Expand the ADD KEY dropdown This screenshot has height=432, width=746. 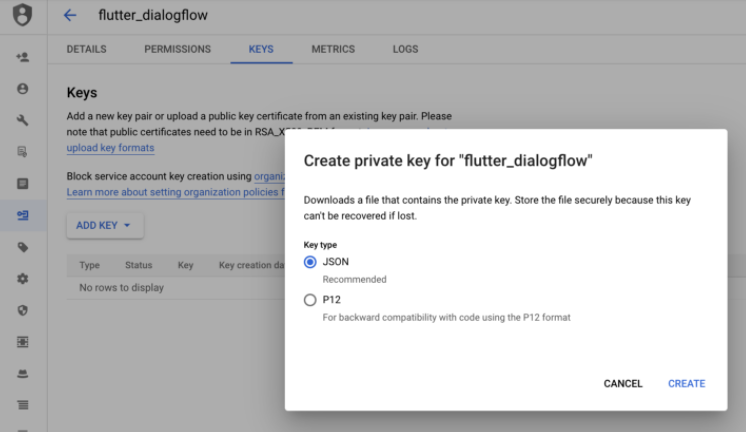pos(105,226)
